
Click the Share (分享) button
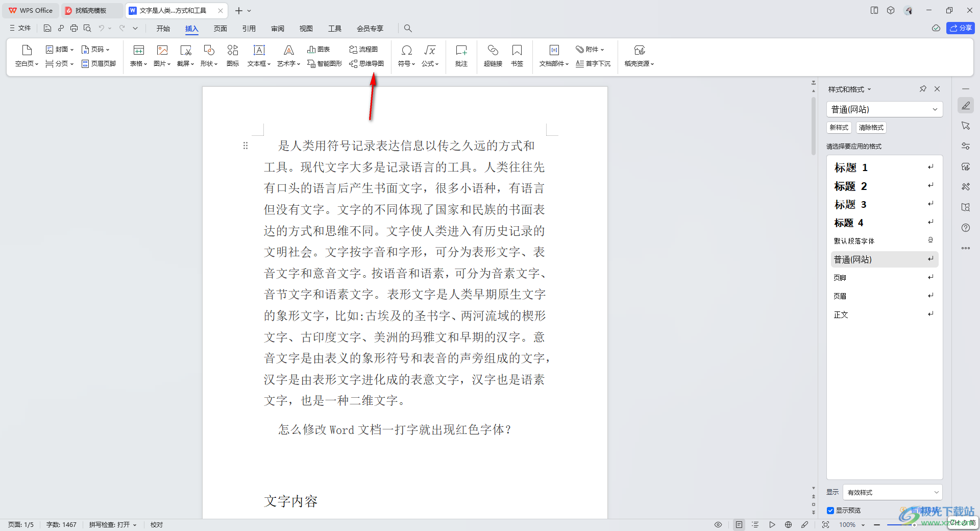(x=961, y=28)
